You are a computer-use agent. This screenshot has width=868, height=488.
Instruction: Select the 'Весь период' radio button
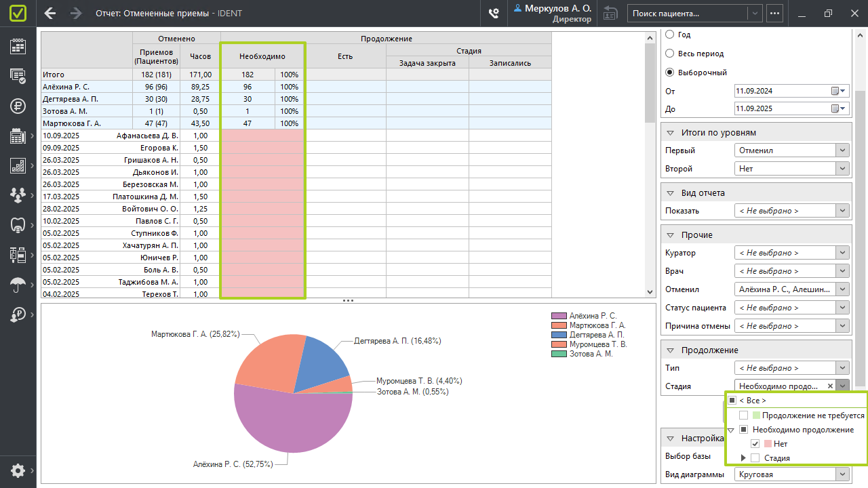click(x=670, y=54)
